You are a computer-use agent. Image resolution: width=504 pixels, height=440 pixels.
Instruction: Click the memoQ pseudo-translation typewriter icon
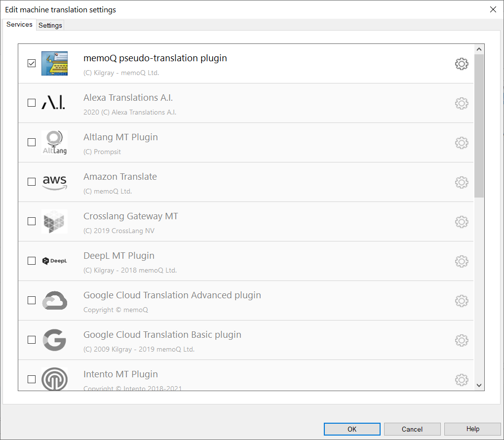(x=55, y=63)
